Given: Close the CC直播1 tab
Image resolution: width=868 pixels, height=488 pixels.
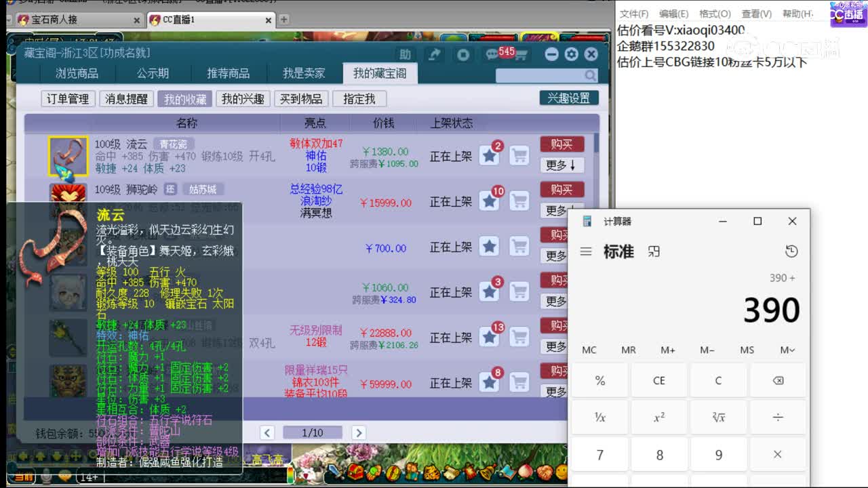Looking at the screenshot, I should click(269, 20).
